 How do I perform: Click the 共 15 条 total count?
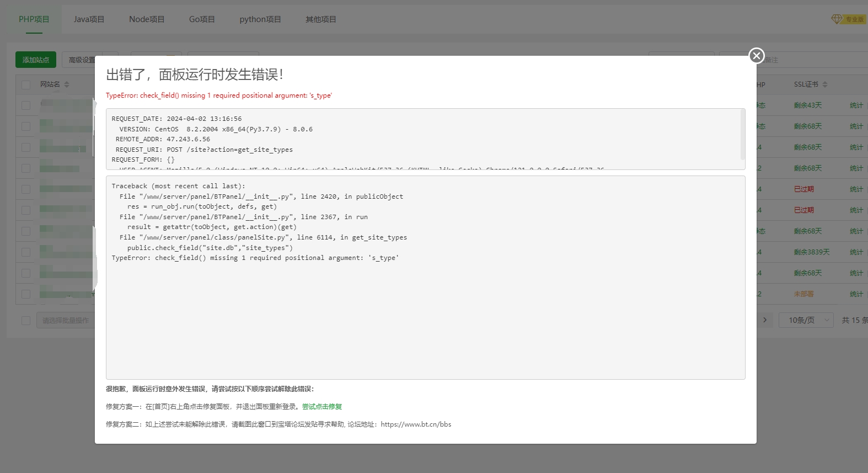point(855,320)
